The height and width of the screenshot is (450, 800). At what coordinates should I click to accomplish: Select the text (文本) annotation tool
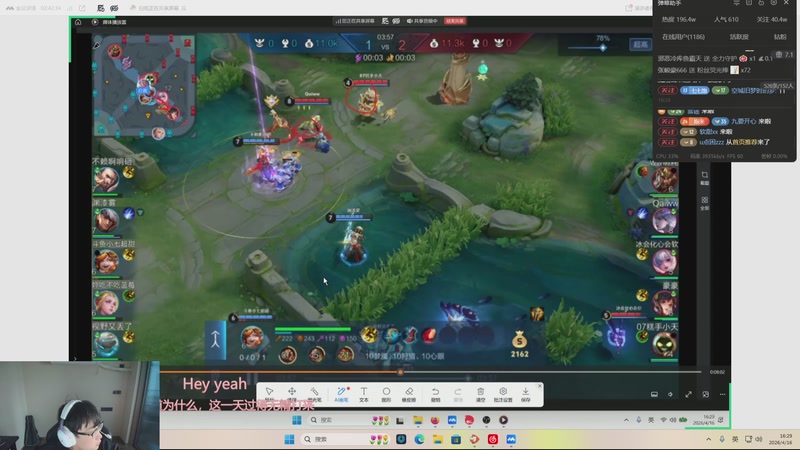tap(364, 393)
